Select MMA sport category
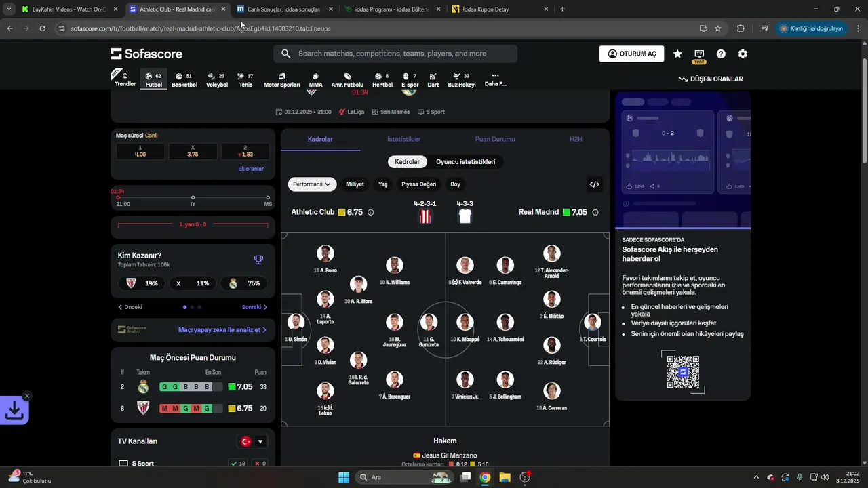868x488 pixels. tap(315, 80)
